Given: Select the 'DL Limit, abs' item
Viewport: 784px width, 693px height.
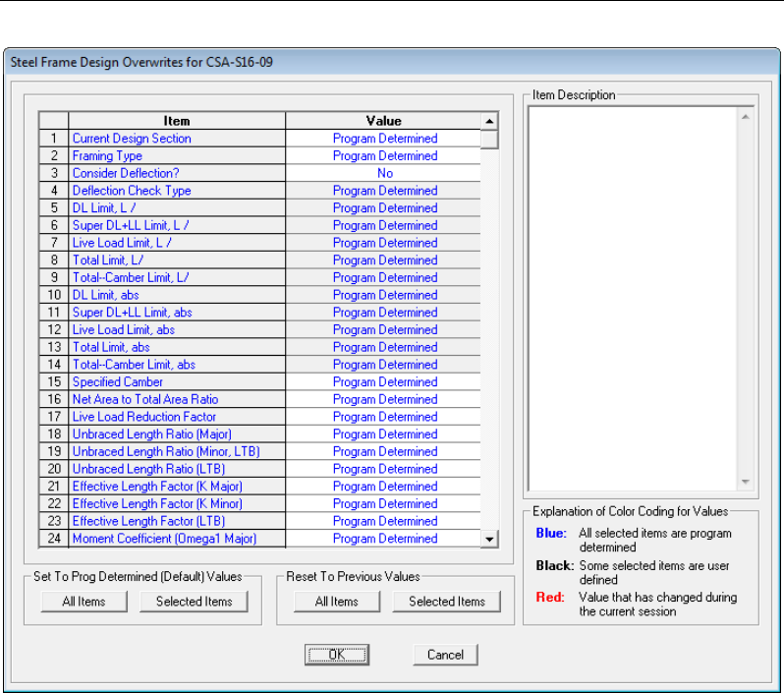Looking at the screenshot, I should (177, 295).
